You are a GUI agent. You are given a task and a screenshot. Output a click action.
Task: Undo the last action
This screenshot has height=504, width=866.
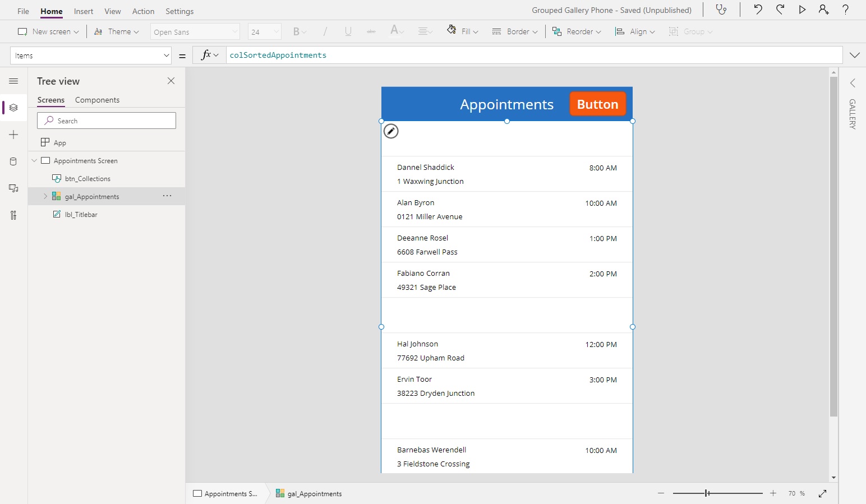pyautogui.click(x=758, y=10)
